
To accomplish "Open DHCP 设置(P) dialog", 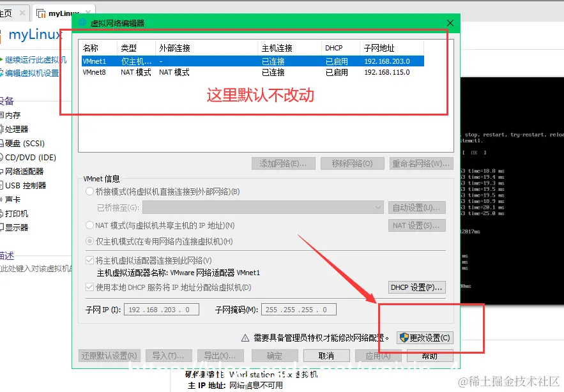I will click(416, 287).
